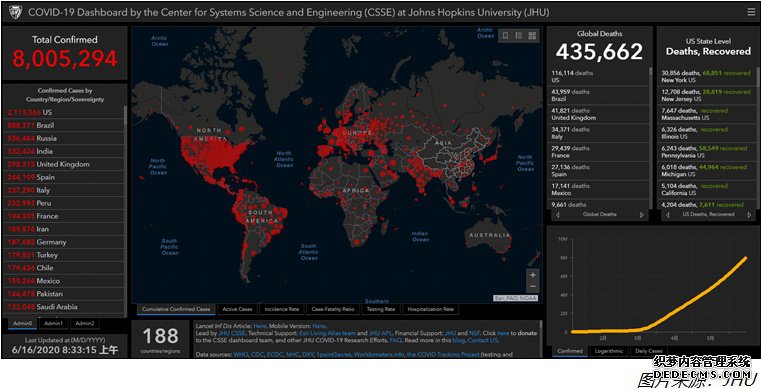The height and width of the screenshot is (389, 762).
Task: Click the bookmark icon on the map
Action: (505, 35)
